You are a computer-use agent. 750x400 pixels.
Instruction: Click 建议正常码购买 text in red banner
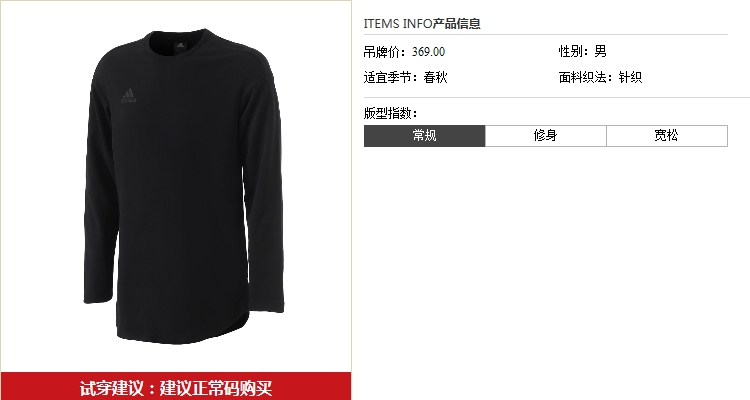(216, 388)
